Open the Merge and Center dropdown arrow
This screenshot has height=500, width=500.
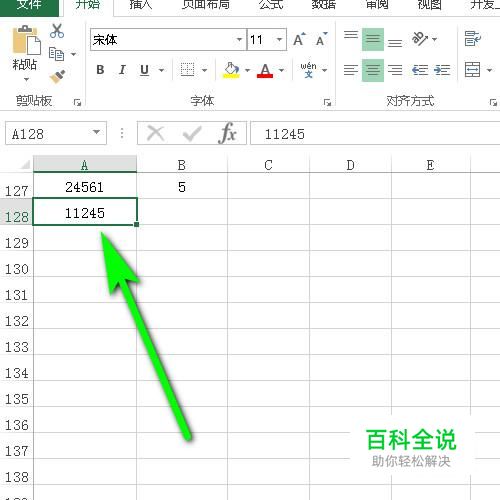click(489, 70)
